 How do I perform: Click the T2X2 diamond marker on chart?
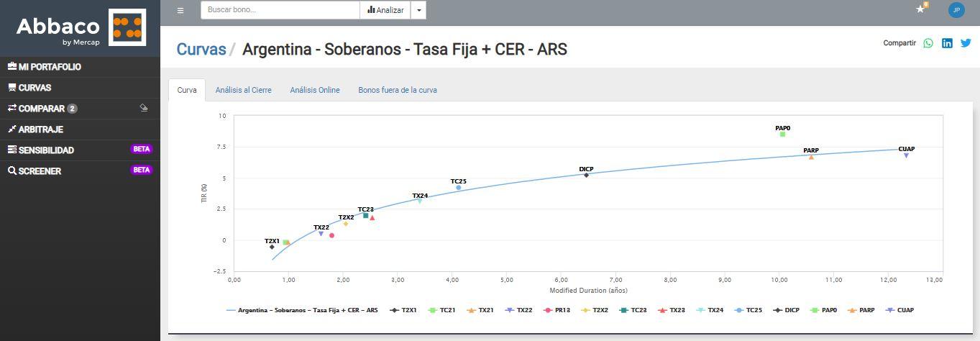pyautogui.click(x=346, y=224)
